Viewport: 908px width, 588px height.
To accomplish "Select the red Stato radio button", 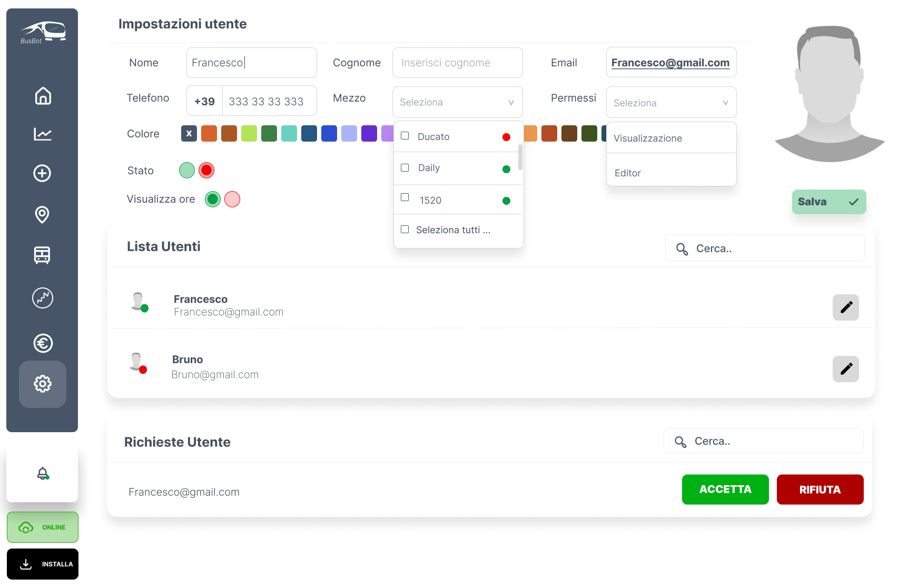I will tap(206, 170).
